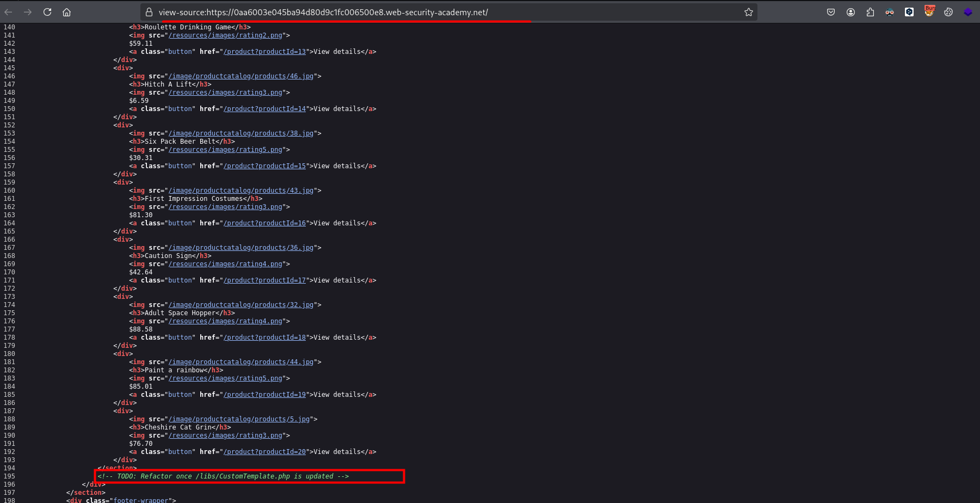
Task: Open the Firefox account menu
Action: point(850,12)
